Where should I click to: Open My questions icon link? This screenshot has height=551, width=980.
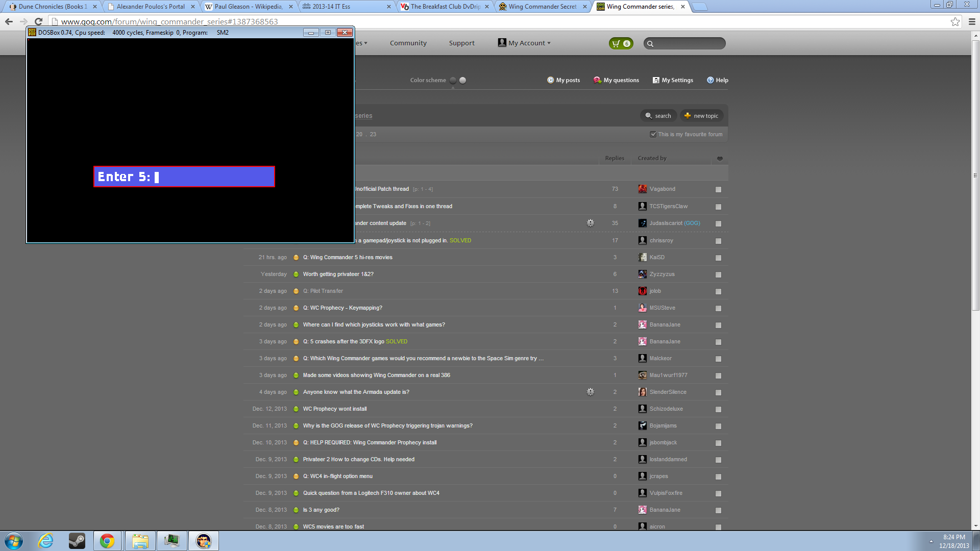[616, 80]
